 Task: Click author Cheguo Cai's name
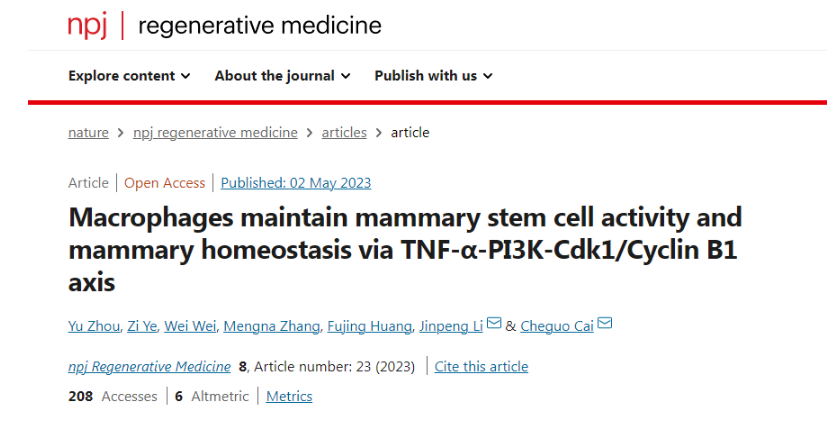pos(556,326)
